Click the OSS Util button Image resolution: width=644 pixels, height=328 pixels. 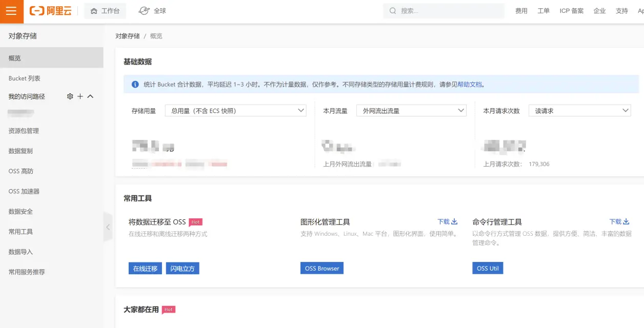click(488, 269)
